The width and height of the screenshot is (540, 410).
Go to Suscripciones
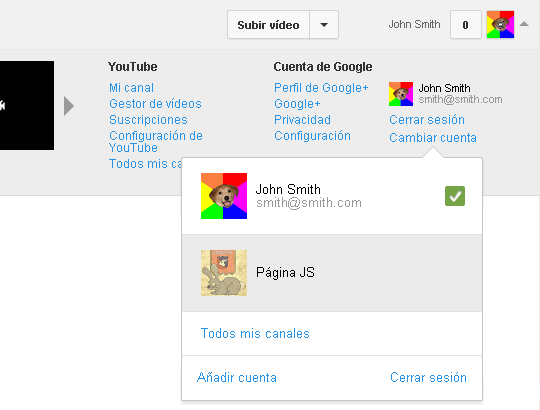(148, 120)
